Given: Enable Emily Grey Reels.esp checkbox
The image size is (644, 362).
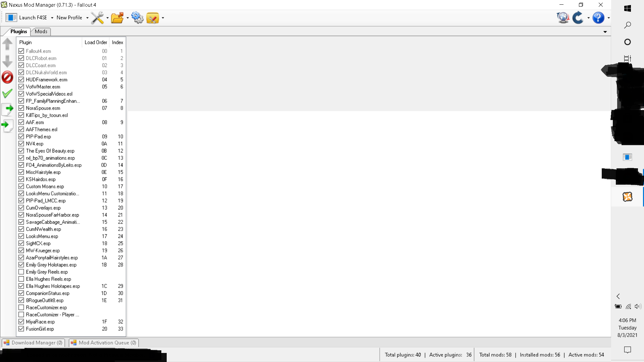Looking at the screenshot, I should coord(21,272).
